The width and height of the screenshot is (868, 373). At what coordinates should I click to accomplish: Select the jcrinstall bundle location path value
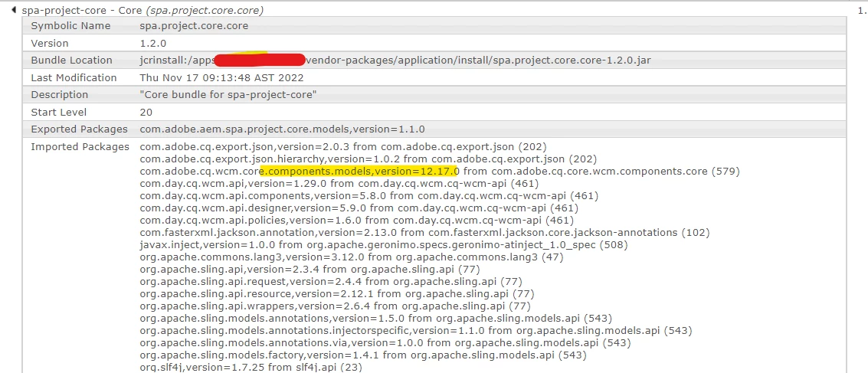[x=395, y=61]
